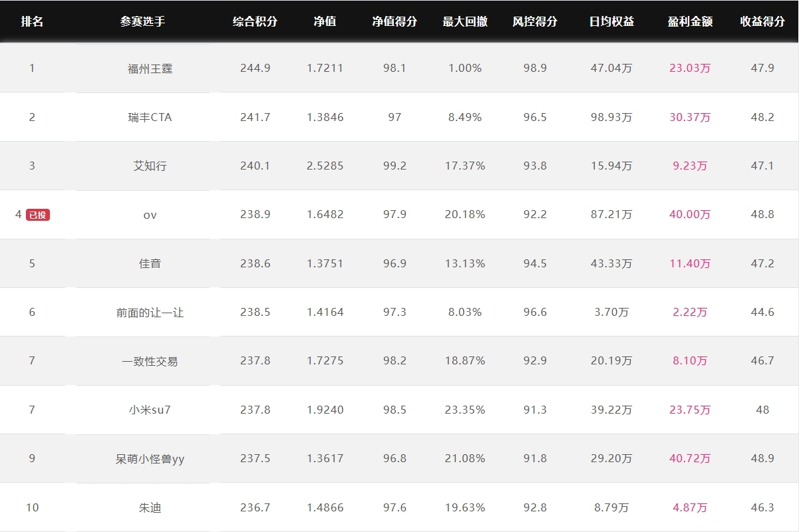Viewport: 799px width, 532px height.
Task: Open contestant 福州王霆 profile
Action: pos(150,68)
